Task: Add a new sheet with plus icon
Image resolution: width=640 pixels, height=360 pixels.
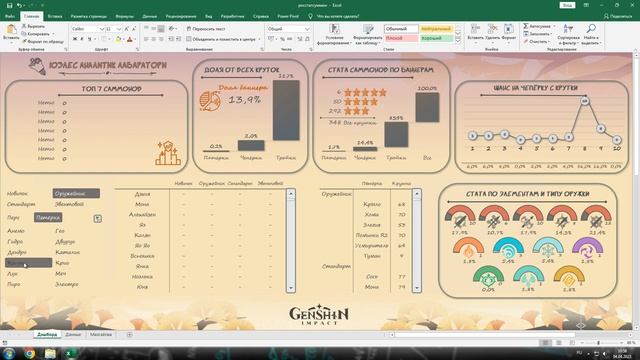Action: (x=129, y=335)
